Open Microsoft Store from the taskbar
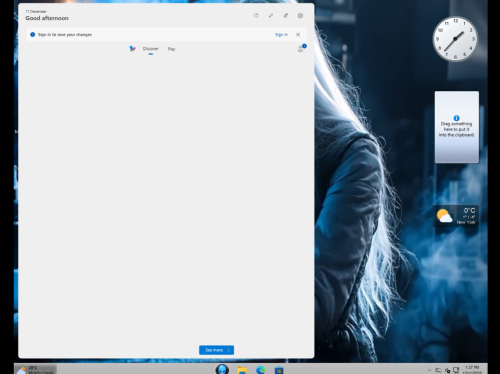Image resolution: width=500 pixels, height=374 pixels. click(x=279, y=370)
